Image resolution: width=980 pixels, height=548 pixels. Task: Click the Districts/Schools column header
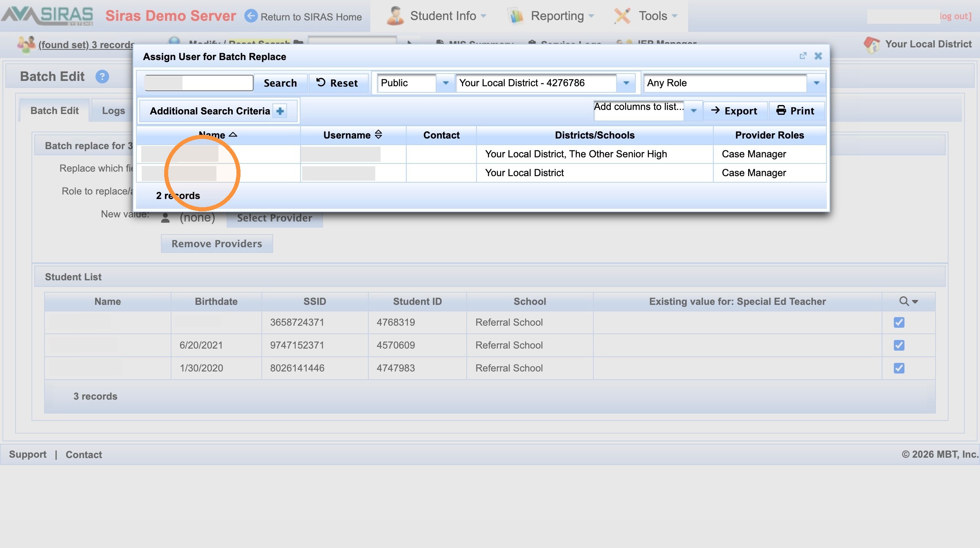[x=595, y=135]
